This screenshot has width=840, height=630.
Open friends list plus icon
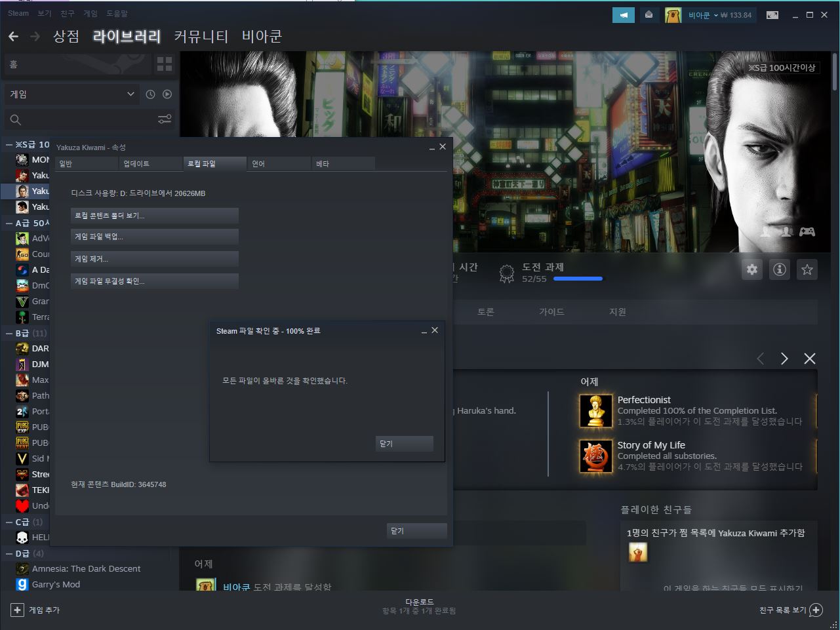click(816, 610)
